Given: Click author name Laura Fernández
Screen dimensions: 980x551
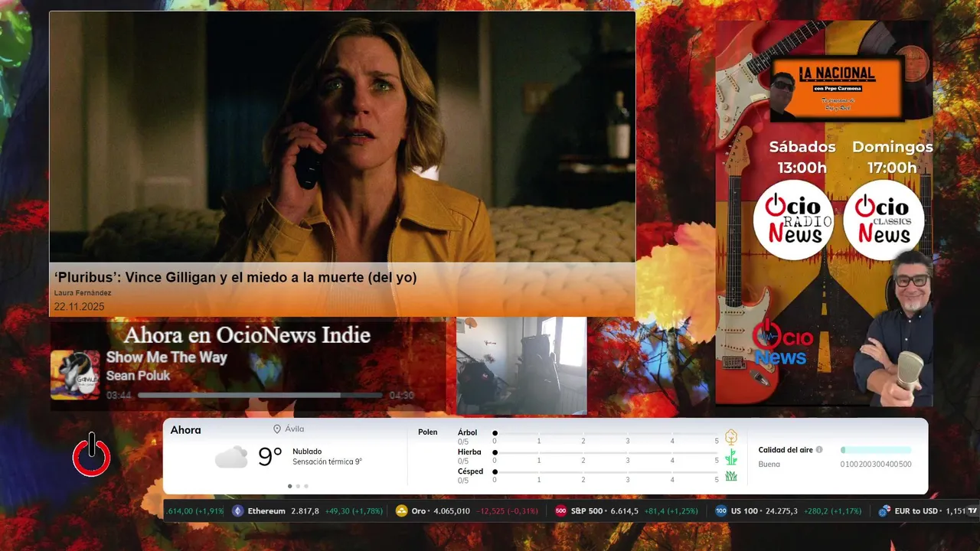Looking at the screenshot, I should (83, 293).
